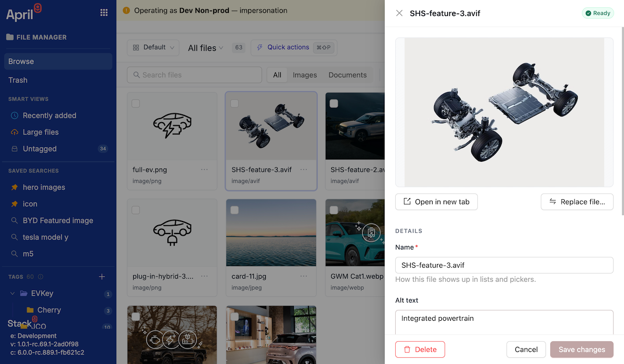The image size is (624, 364).
Task: Close the SHS-feature-3.avif details panel
Action: [399, 13]
